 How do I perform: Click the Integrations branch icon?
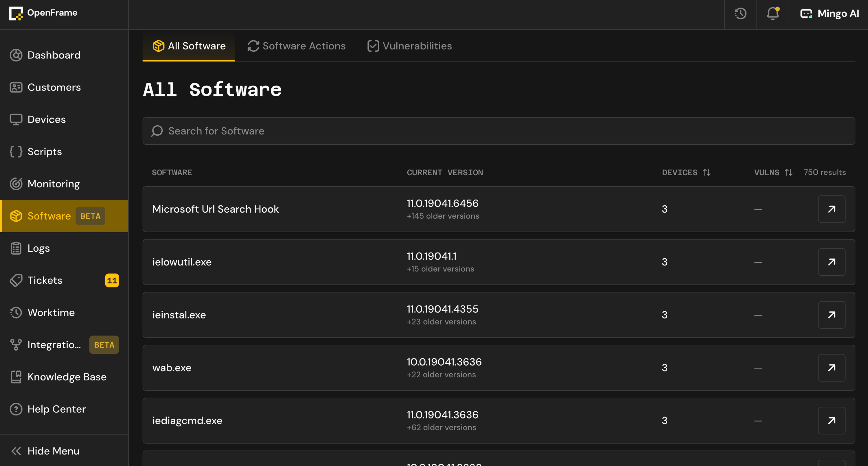tap(16, 345)
